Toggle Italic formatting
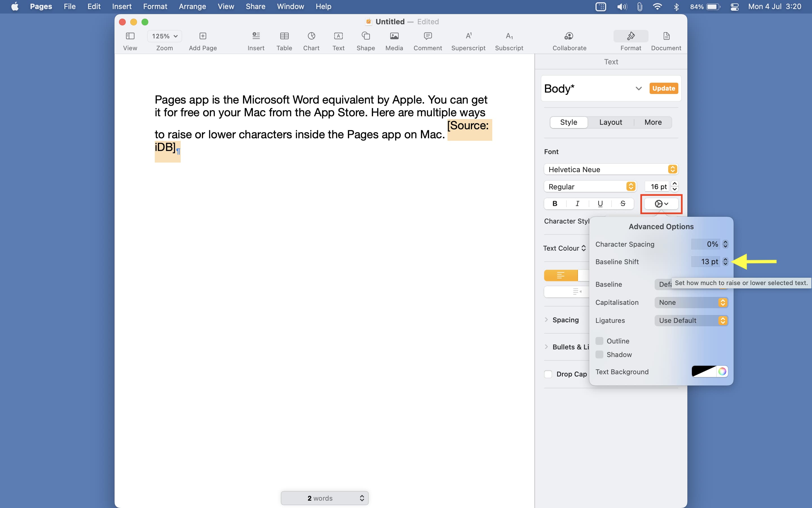This screenshot has width=812, height=508. coord(577,203)
